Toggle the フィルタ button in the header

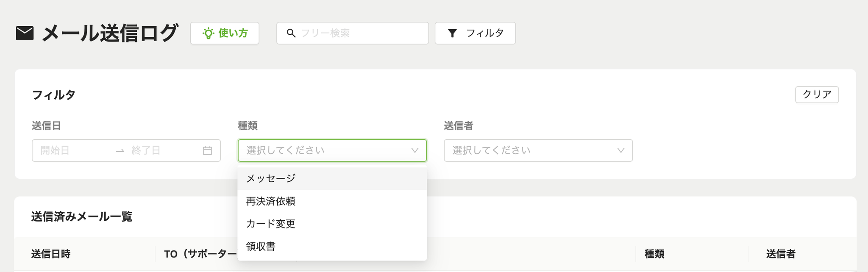(x=475, y=33)
